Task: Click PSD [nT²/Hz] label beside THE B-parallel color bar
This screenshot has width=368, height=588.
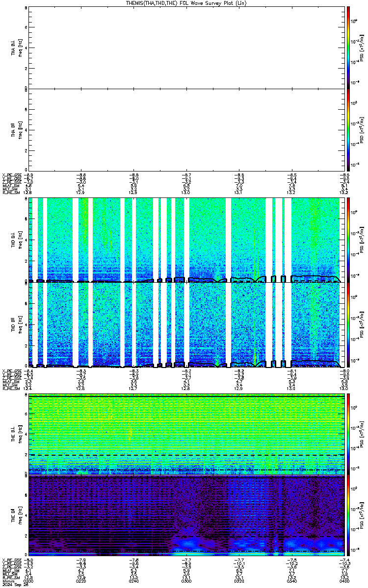Action: 363,514
